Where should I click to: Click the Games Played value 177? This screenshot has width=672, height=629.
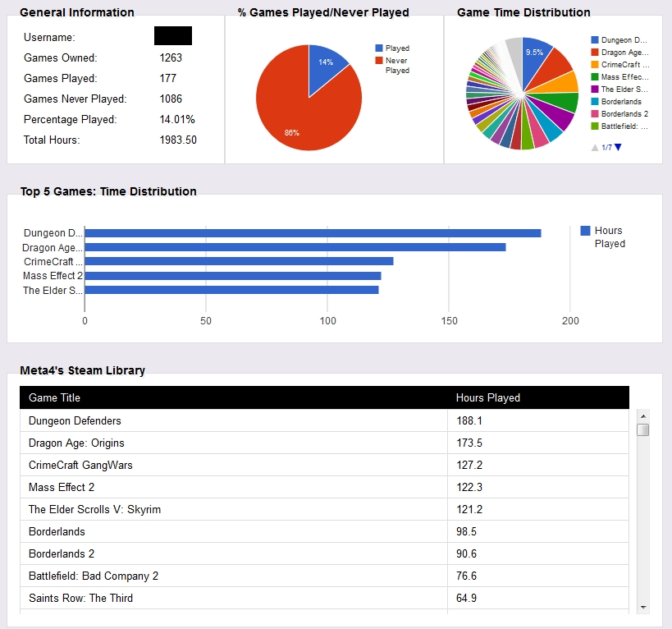(x=168, y=79)
